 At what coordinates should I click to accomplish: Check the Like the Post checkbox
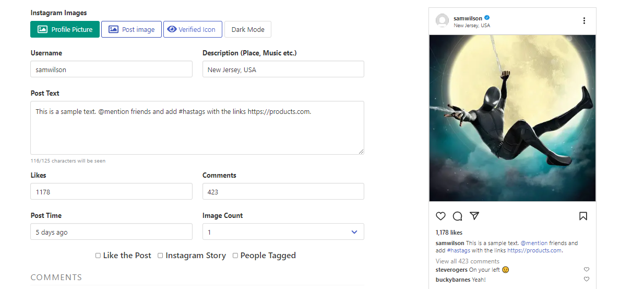(98, 256)
